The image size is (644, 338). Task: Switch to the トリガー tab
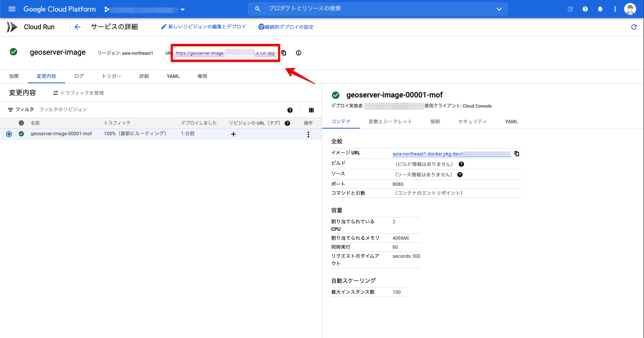[112, 76]
